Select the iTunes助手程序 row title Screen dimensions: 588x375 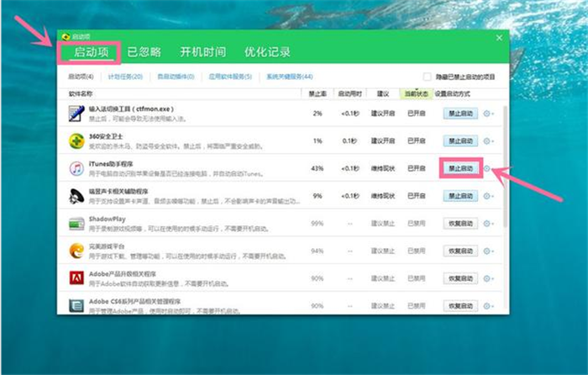[x=111, y=164]
